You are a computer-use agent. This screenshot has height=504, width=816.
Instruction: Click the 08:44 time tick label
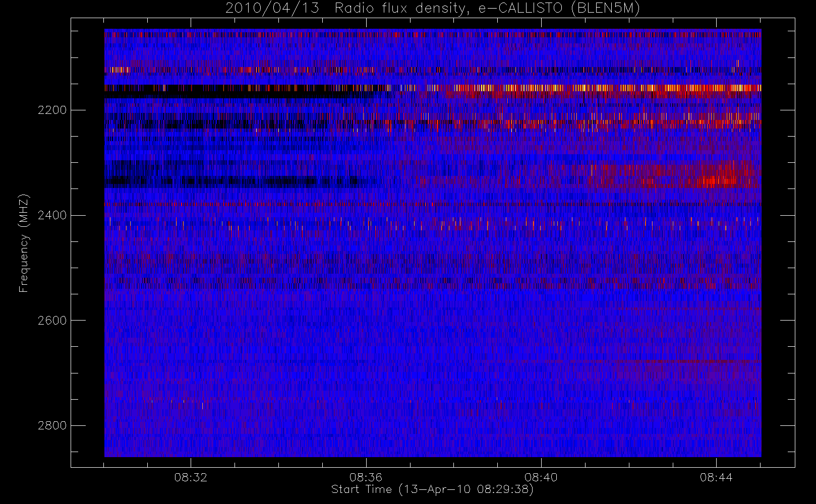716,477
